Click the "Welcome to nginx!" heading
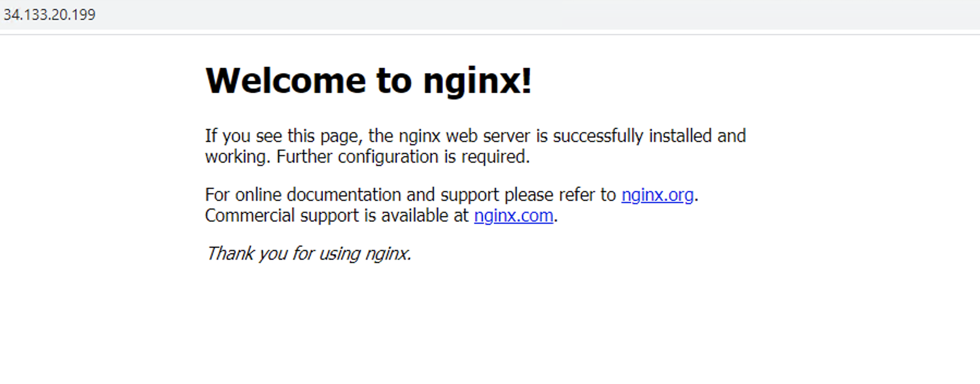The width and height of the screenshot is (980, 384). 368,81
